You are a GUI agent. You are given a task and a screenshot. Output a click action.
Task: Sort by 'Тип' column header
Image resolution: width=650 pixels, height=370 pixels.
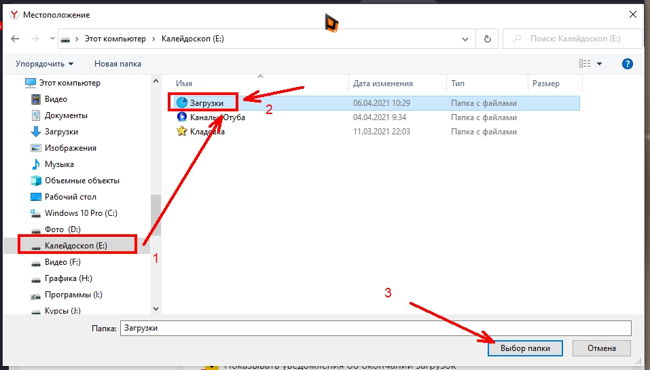pyautogui.click(x=458, y=83)
